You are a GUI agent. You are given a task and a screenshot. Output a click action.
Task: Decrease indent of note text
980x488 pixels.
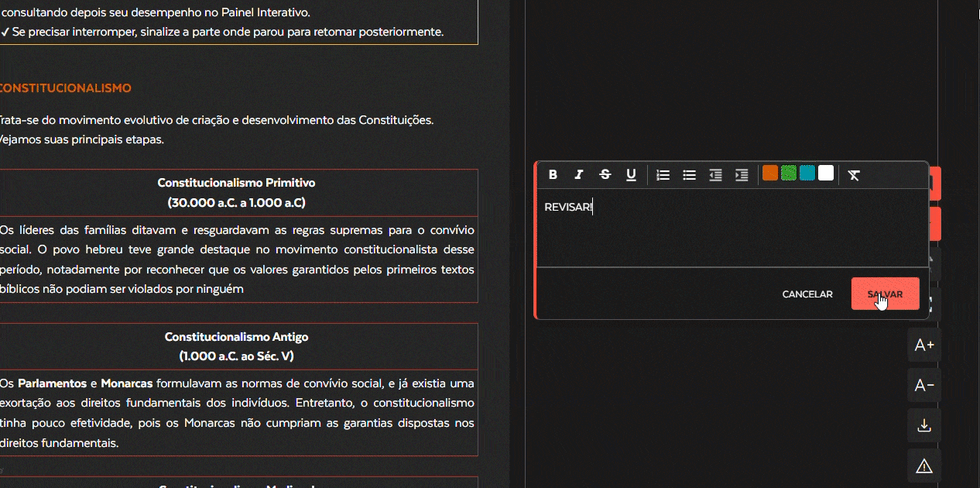coord(715,175)
